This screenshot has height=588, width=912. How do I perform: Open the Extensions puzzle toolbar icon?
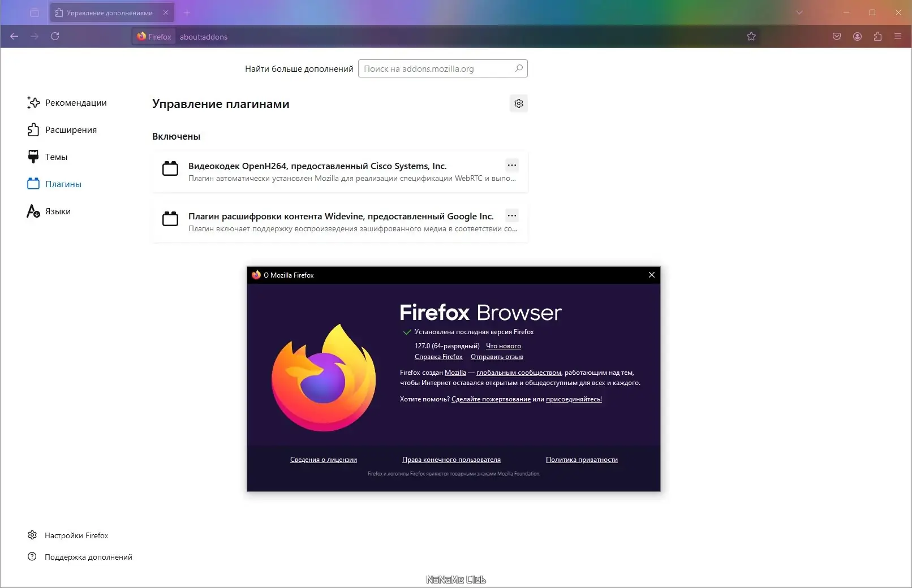[878, 36]
